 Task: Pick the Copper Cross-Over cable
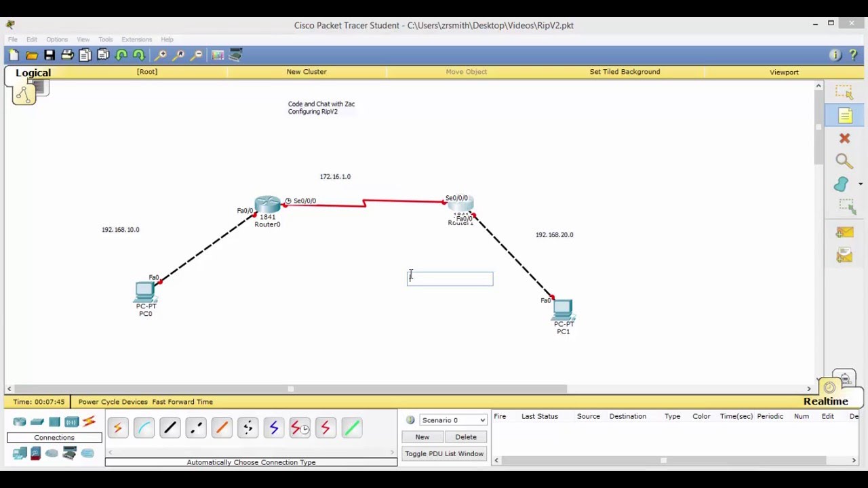tap(196, 428)
